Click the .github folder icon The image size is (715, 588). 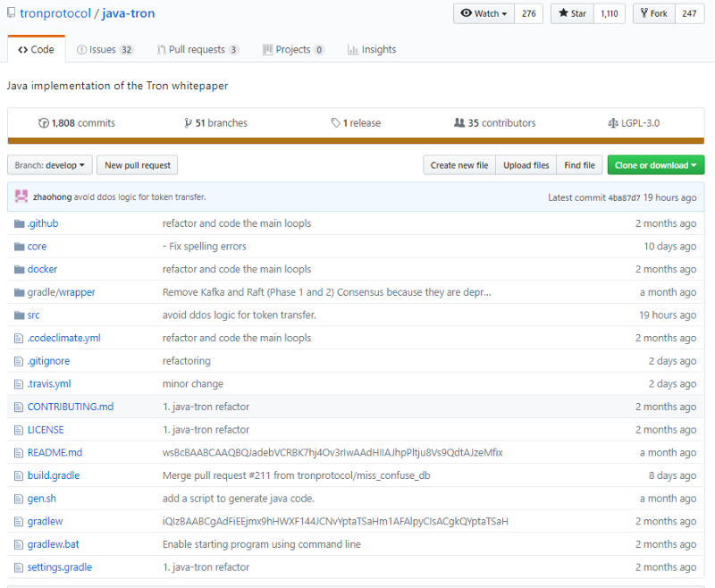point(19,223)
